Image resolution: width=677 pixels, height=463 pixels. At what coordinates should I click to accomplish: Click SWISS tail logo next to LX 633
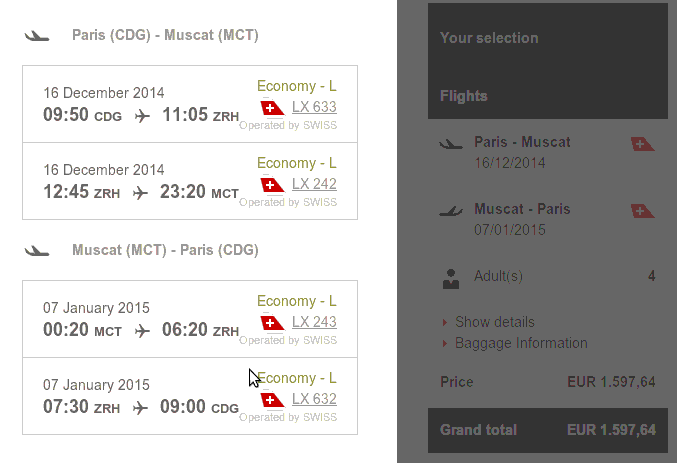click(272, 108)
